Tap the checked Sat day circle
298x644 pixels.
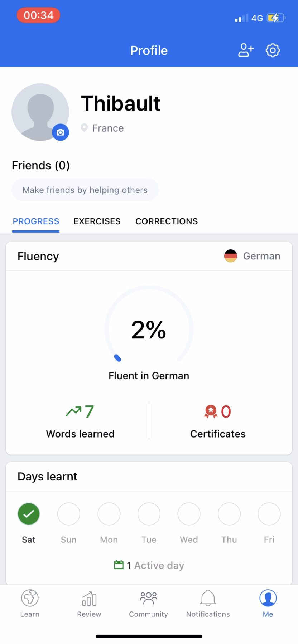(29, 514)
